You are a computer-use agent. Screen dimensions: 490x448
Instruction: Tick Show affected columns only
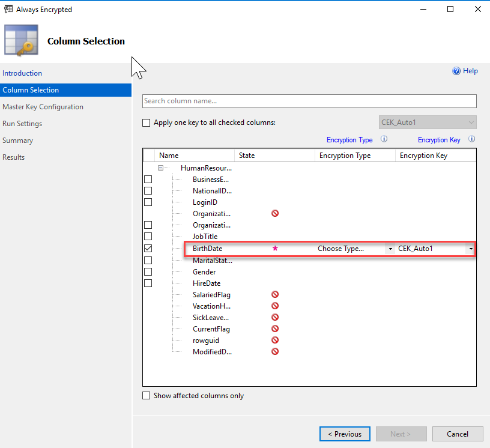(147, 396)
